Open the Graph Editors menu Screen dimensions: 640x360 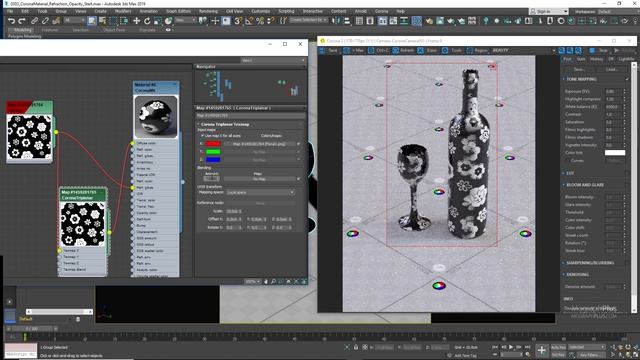(x=178, y=11)
